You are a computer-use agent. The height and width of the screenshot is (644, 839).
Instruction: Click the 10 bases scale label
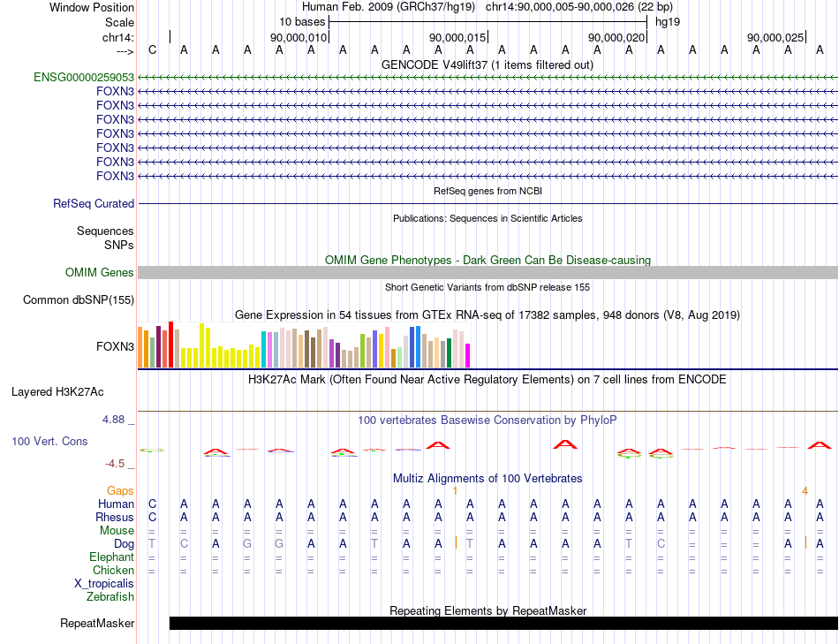pos(302,22)
